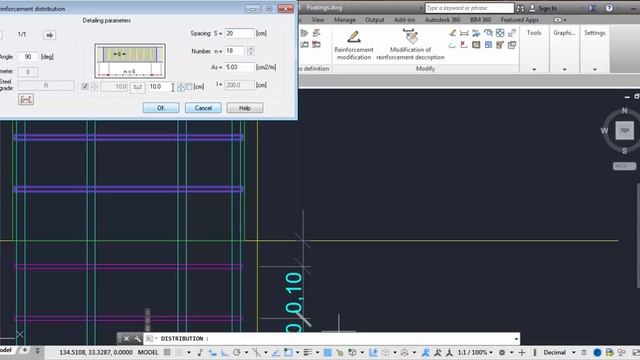Open the Autodesk Exchange X icon in title bar

click(x=592, y=8)
